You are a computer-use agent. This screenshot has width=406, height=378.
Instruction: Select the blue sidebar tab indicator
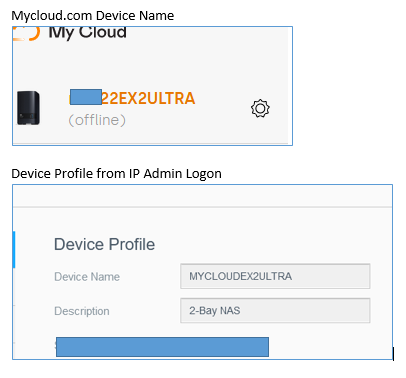14,249
